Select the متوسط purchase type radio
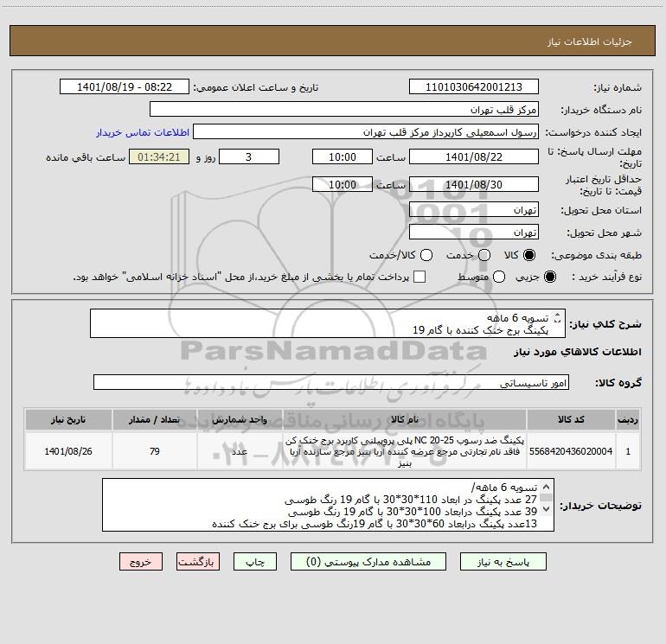The width and height of the screenshot is (666, 644). coord(499,277)
